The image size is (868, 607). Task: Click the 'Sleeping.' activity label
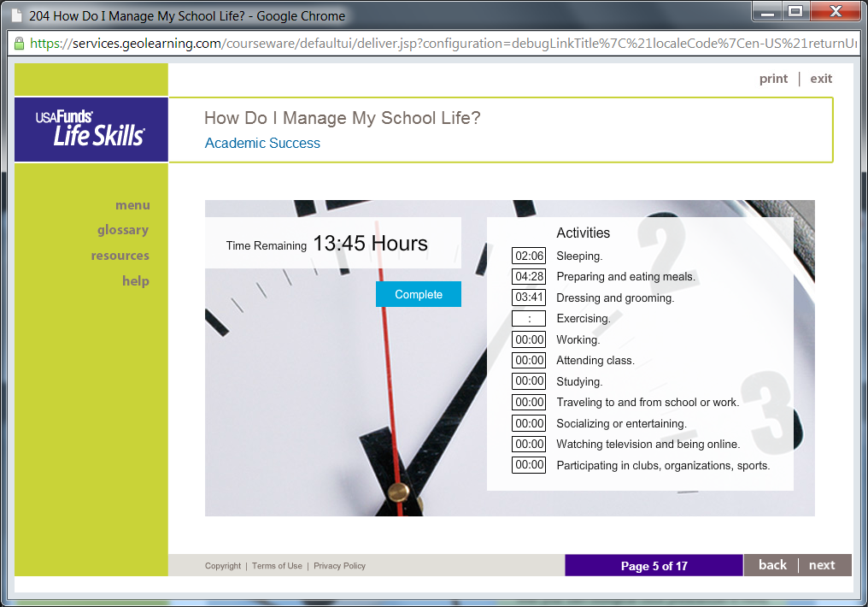point(579,256)
